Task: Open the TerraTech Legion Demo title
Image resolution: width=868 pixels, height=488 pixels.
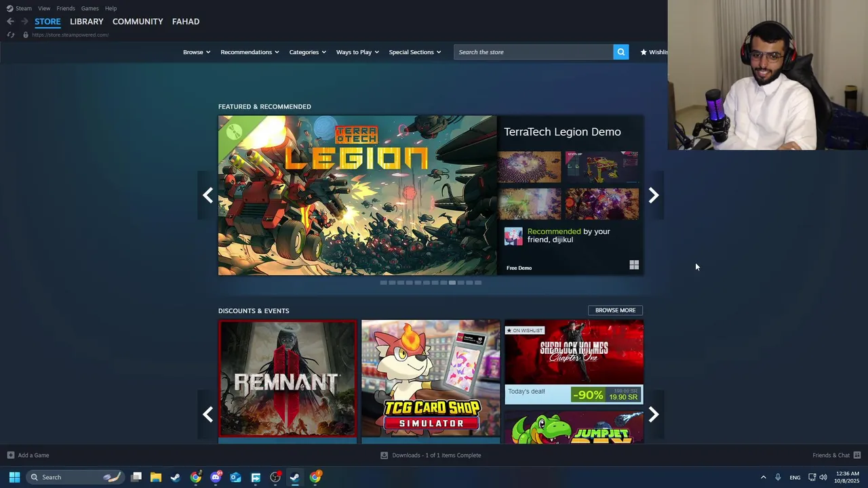Action: tap(562, 132)
